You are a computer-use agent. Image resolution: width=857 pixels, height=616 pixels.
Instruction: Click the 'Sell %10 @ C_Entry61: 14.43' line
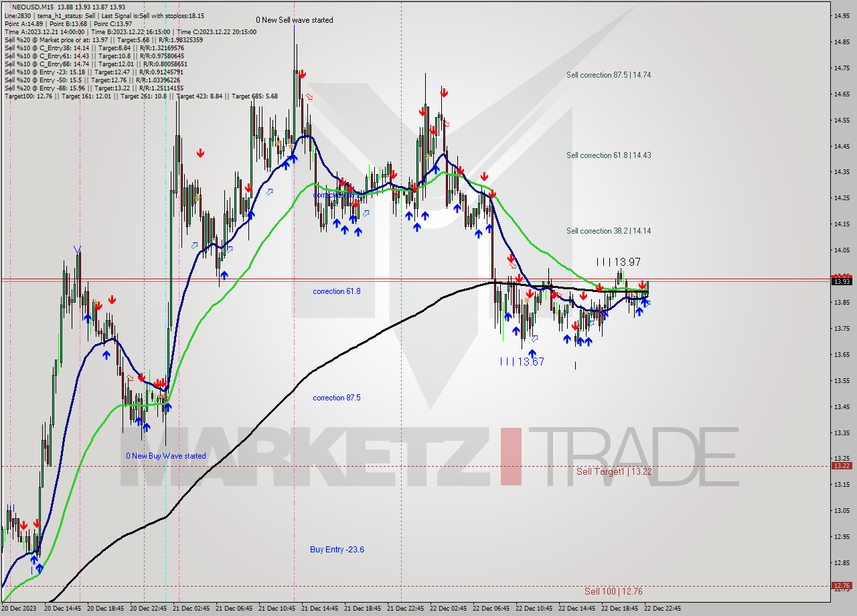pos(96,56)
